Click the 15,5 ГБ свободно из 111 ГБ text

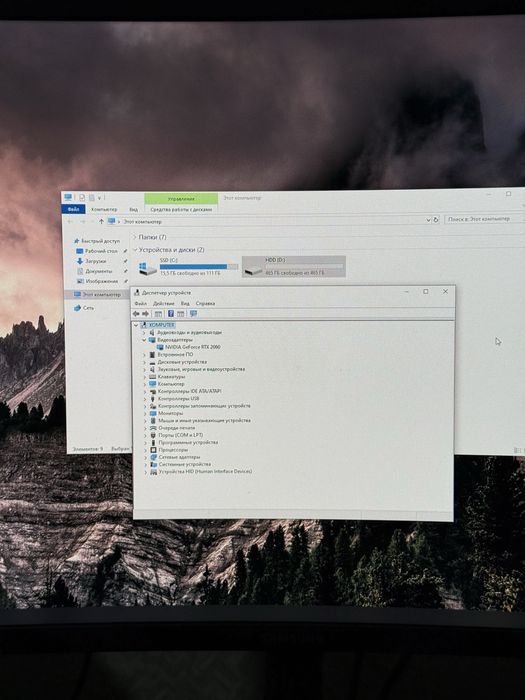pyautogui.click(x=190, y=273)
